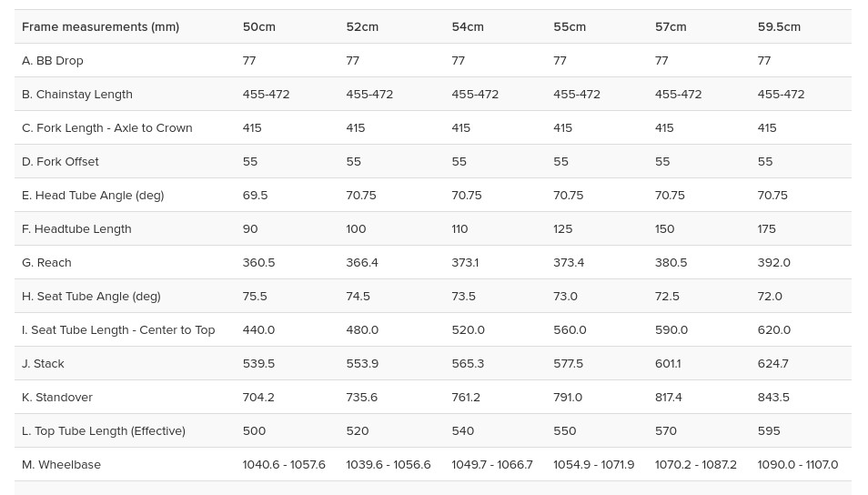Click the 50cm column header
The image size is (868, 495).
[x=258, y=26]
